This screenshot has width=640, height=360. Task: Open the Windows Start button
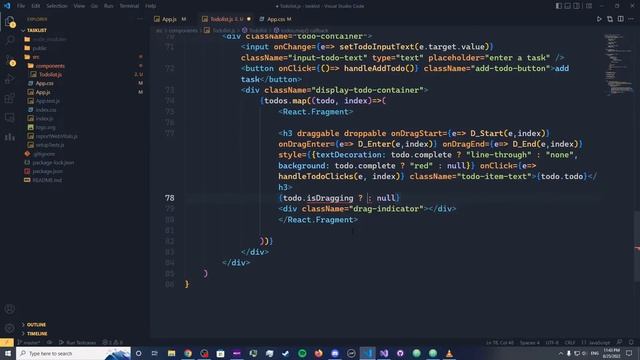point(8,353)
